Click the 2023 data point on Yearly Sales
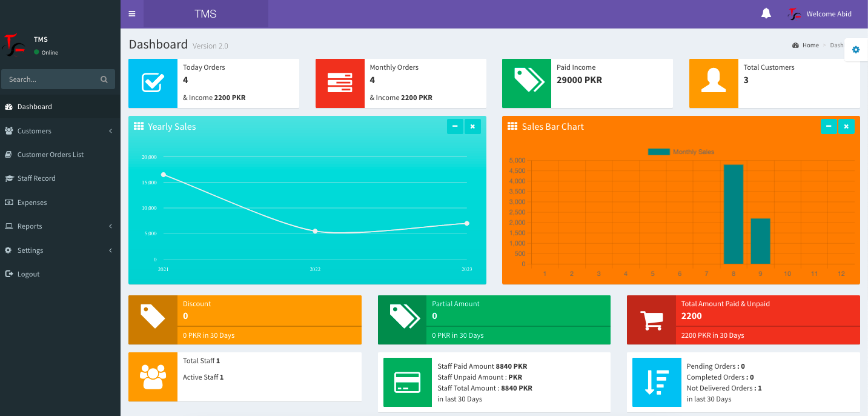This screenshot has height=416, width=868. click(x=467, y=223)
